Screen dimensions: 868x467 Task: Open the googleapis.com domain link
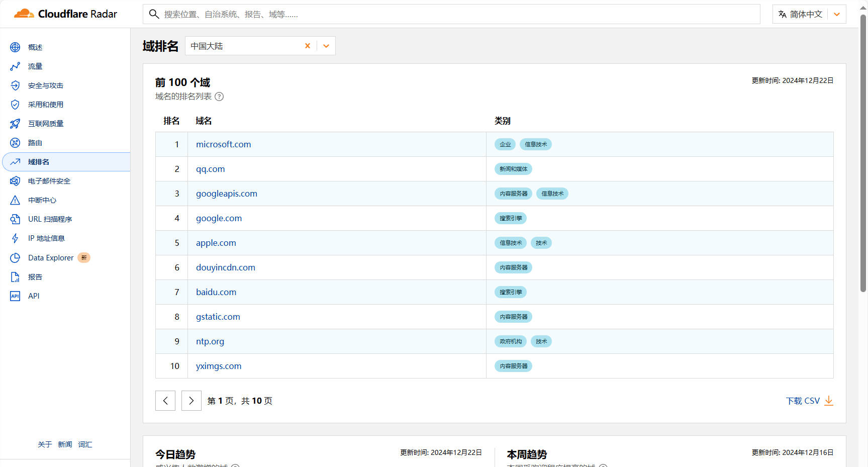(x=226, y=194)
